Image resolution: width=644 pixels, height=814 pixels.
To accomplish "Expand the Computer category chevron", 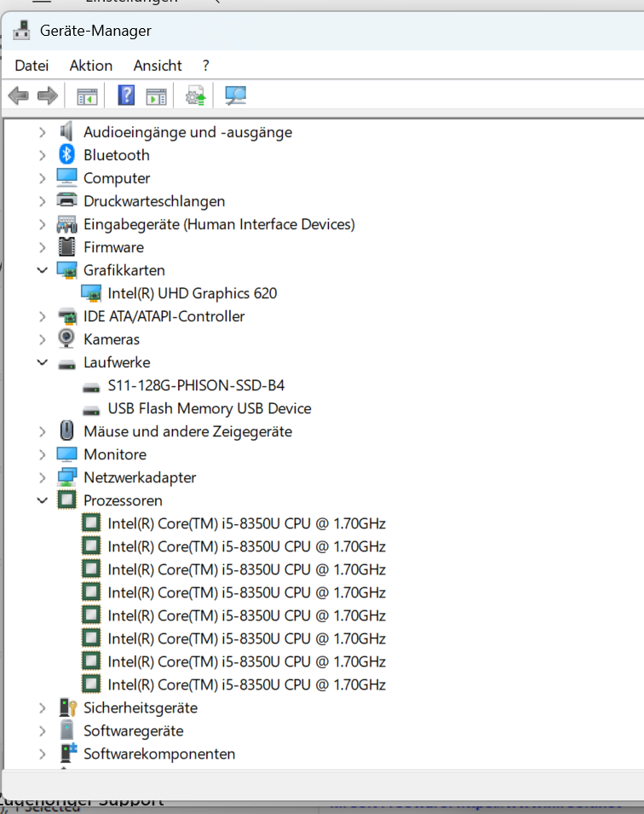I will coord(43,178).
